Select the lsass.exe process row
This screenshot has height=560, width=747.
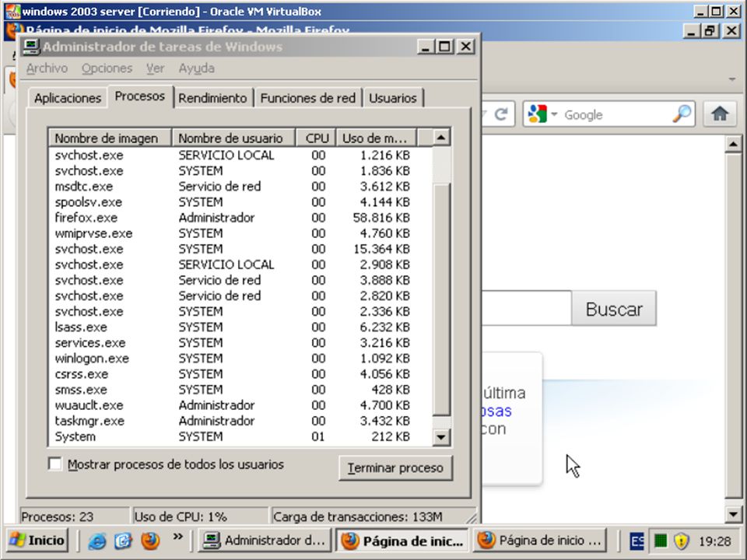coord(240,327)
